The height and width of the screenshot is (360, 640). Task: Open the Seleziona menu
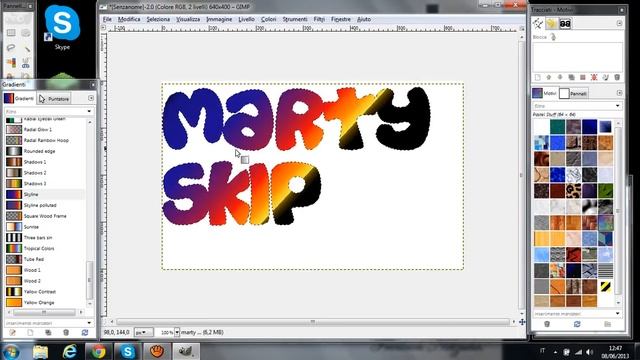click(x=158, y=19)
